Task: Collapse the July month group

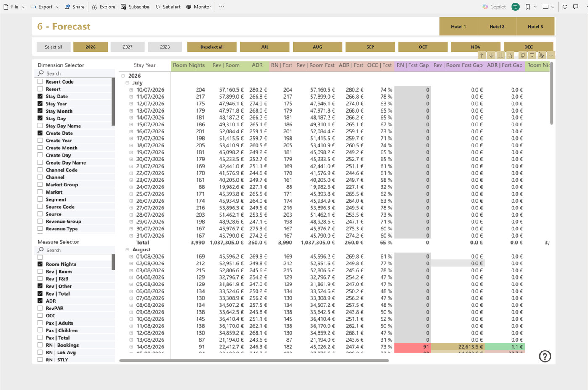Action: (x=127, y=83)
